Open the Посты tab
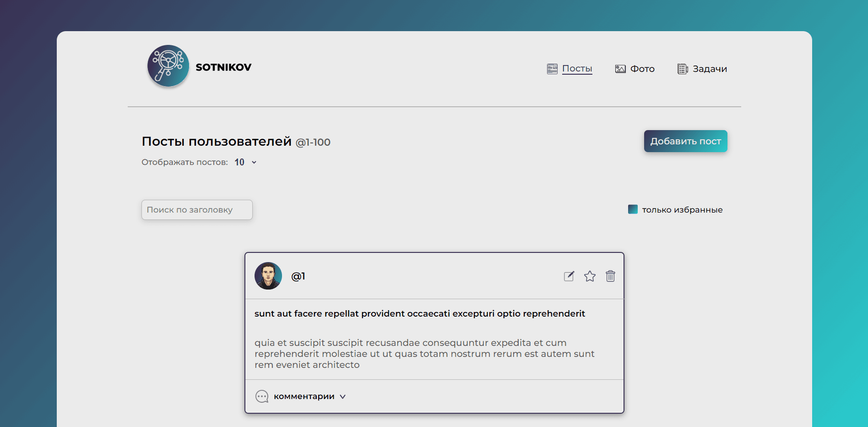The image size is (868, 427). (577, 69)
